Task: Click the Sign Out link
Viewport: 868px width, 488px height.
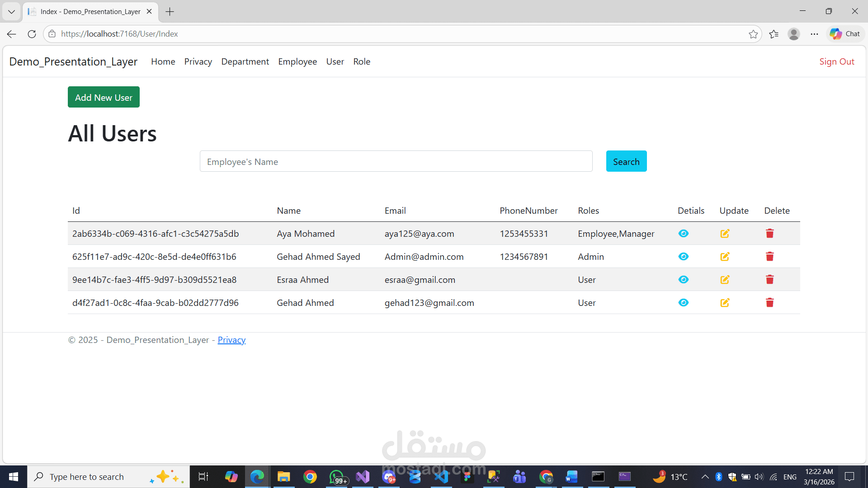Action: (x=836, y=61)
